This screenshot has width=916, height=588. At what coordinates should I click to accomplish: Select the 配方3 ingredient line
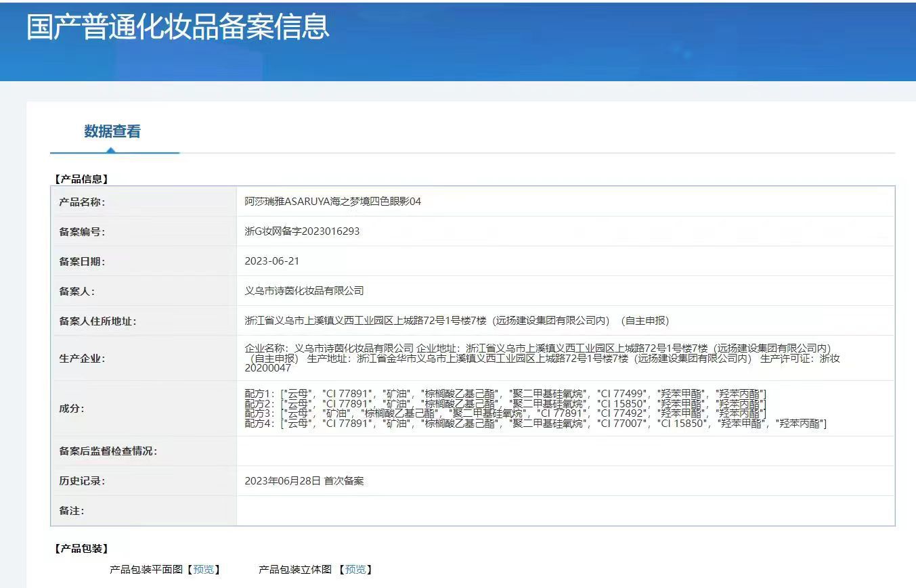pos(505,413)
